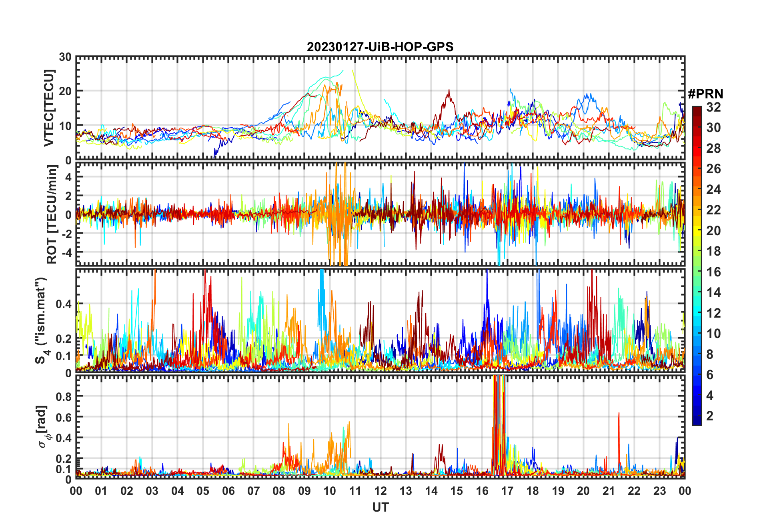Click colorbar tick label "14"
The width and height of the screenshot is (761, 532).
[x=713, y=292]
